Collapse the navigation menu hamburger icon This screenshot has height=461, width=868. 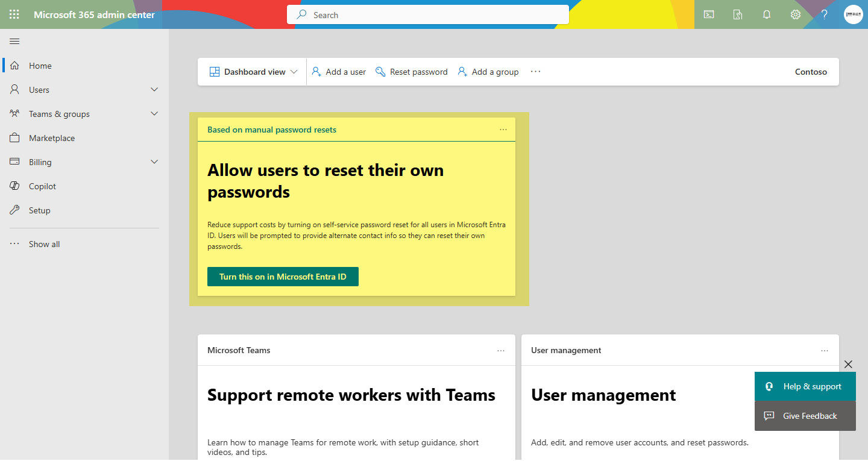click(14, 42)
